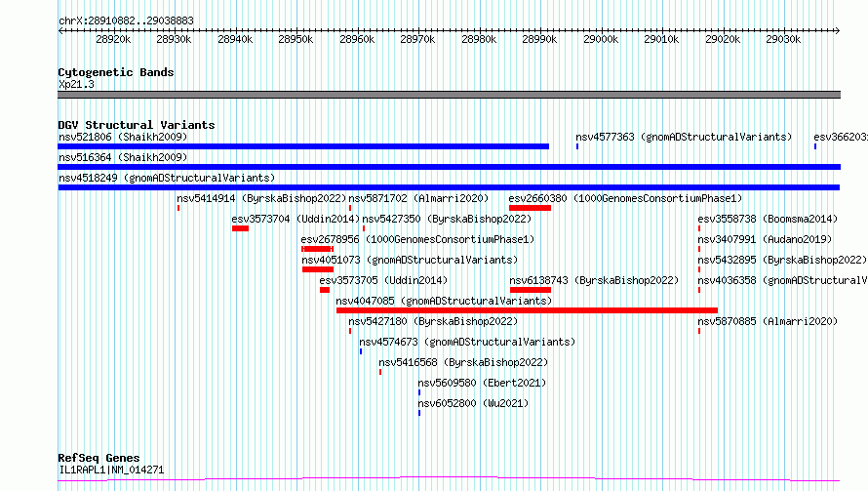Viewport: 868px width, 491px height.
Task: Click the 29020k ruler tick label
Action: tap(723, 39)
